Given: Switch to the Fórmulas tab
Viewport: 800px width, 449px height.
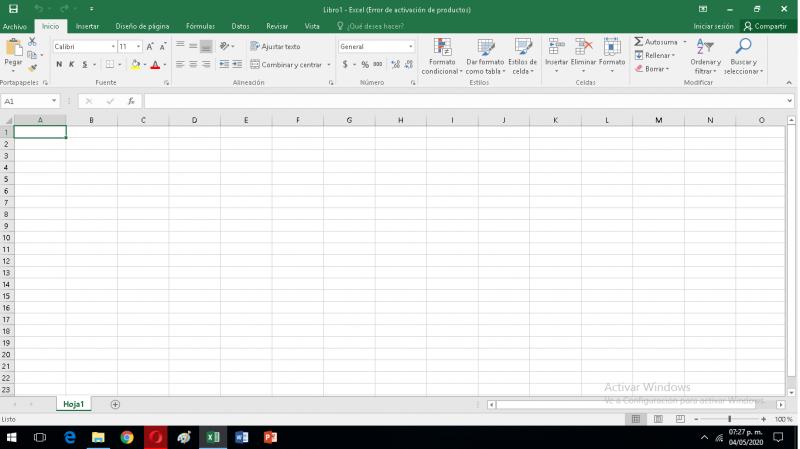Looking at the screenshot, I should click(x=201, y=26).
